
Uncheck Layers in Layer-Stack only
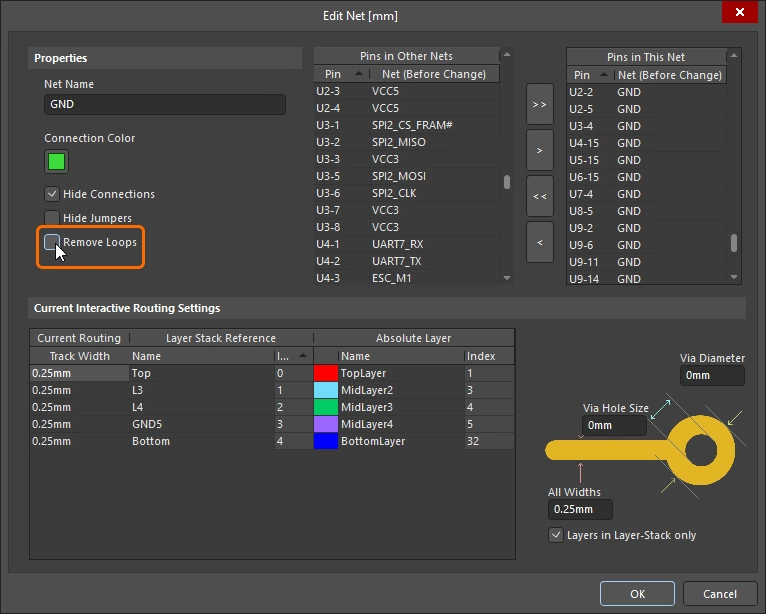point(556,535)
